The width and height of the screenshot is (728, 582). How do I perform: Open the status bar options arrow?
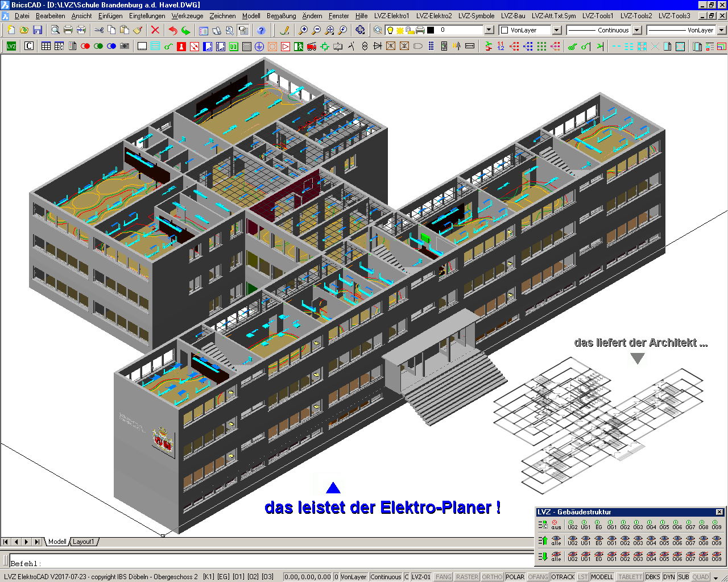click(x=716, y=577)
